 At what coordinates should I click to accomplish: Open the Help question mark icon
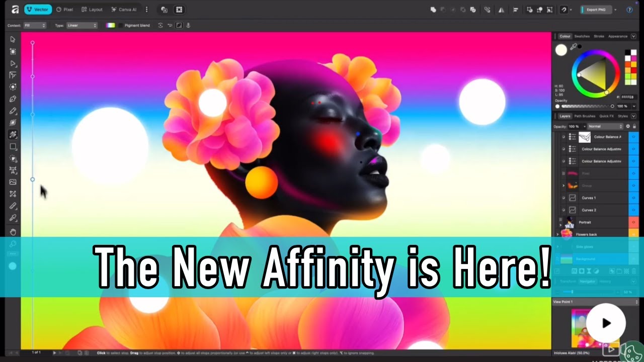(x=629, y=10)
